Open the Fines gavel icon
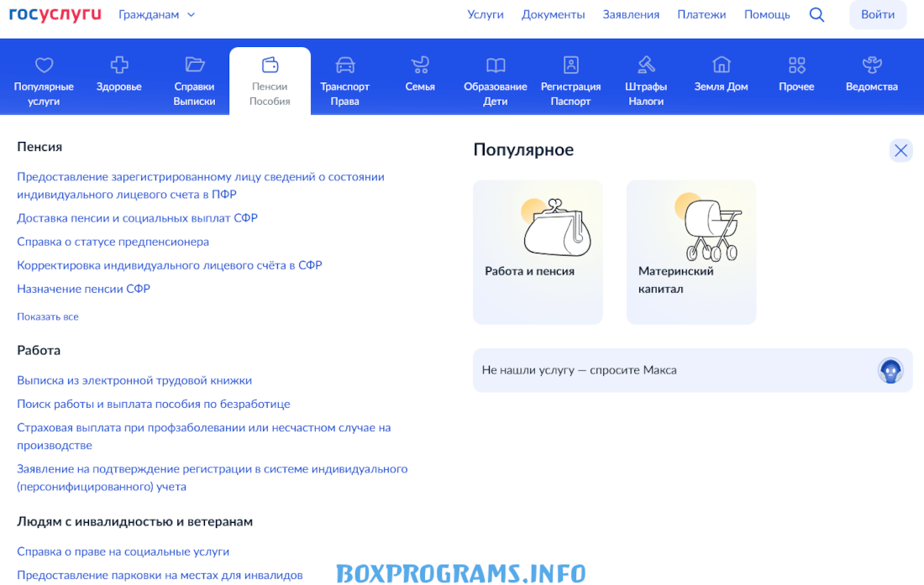 pos(646,65)
